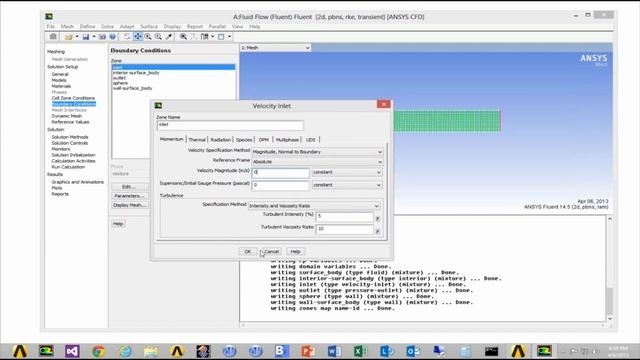This screenshot has height=360, width=640.
Task: Open the graphics window Mesh dropdown
Action: coord(276,48)
